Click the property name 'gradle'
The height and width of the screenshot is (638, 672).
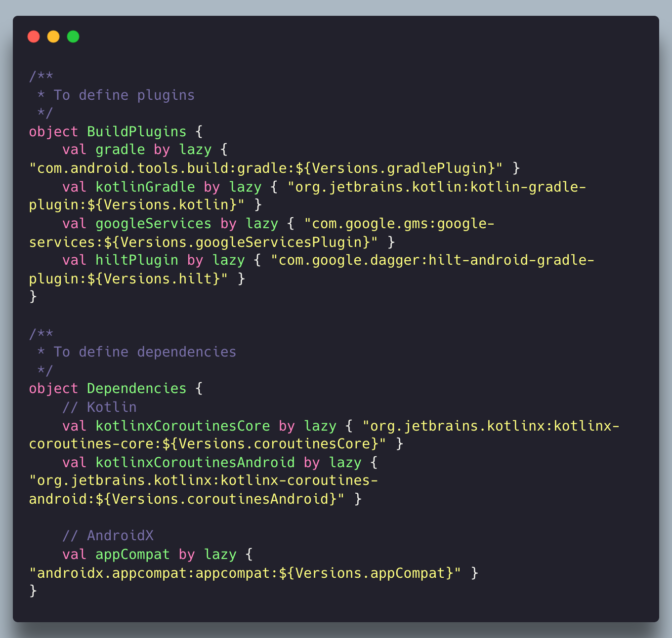pyautogui.click(x=121, y=150)
